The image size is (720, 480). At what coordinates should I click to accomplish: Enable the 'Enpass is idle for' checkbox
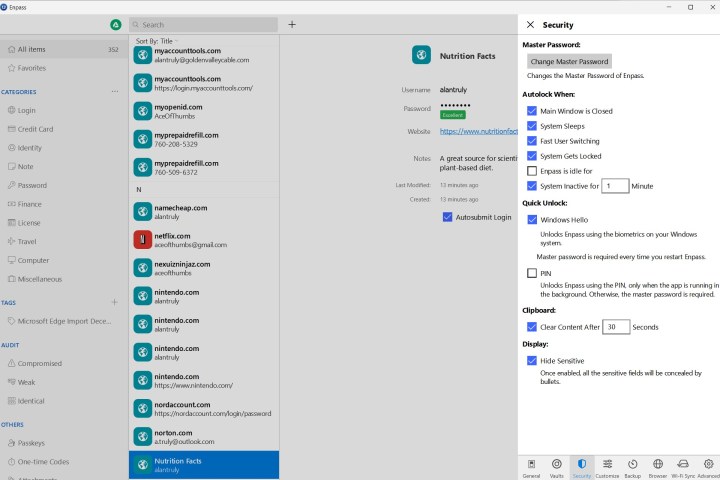click(532, 171)
